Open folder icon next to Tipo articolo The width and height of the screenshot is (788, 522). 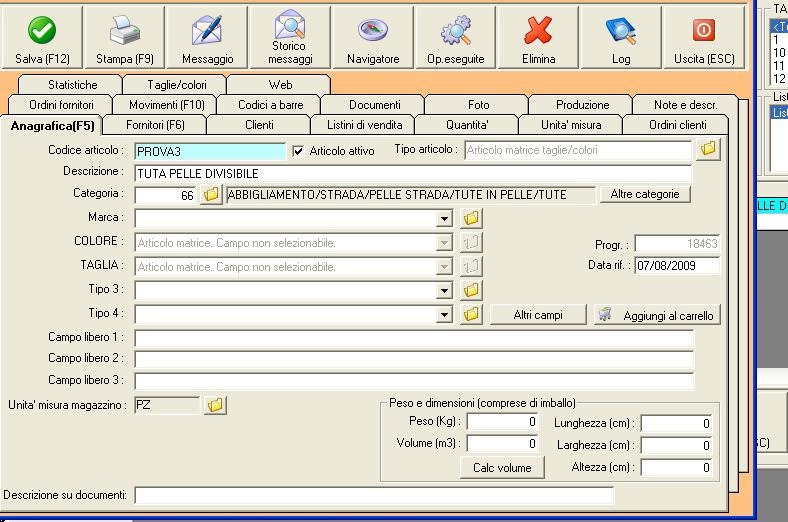pos(708,149)
